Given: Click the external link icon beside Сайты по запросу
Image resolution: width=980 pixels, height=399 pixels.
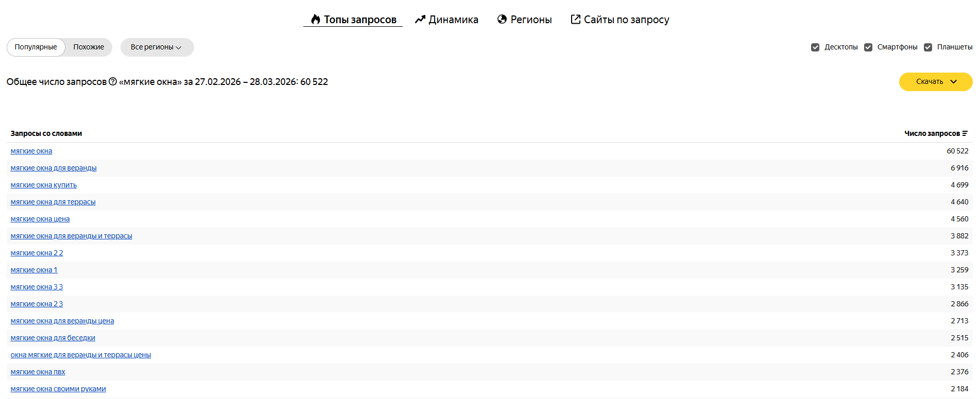Looking at the screenshot, I should pos(576,20).
